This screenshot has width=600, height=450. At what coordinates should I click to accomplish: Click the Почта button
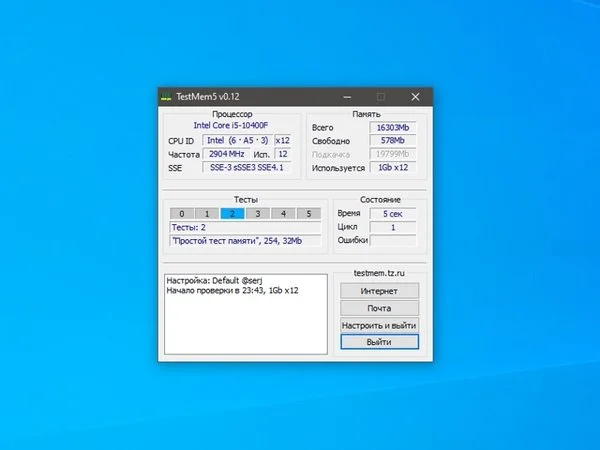pyautogui.click(x=379, y=308)
